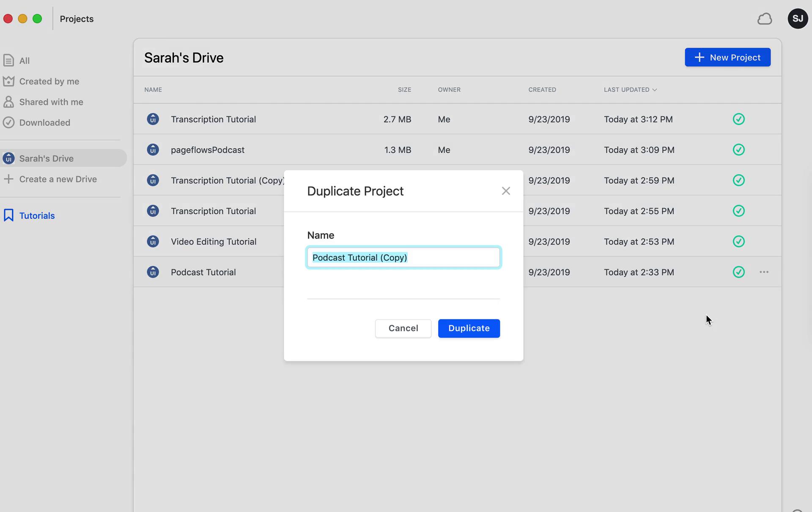Click synced checkmark for 3:09 PM row
The image size is (812, 512).
(x=738, y=150)
